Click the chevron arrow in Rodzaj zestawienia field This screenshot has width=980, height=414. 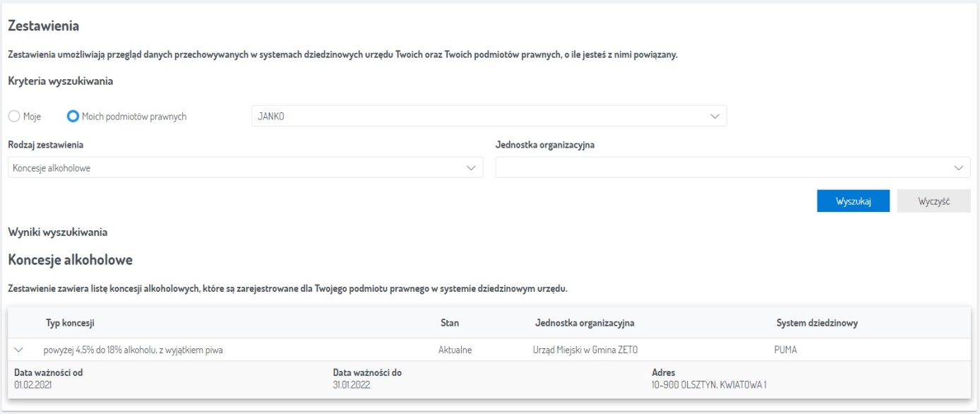(471, 168)
